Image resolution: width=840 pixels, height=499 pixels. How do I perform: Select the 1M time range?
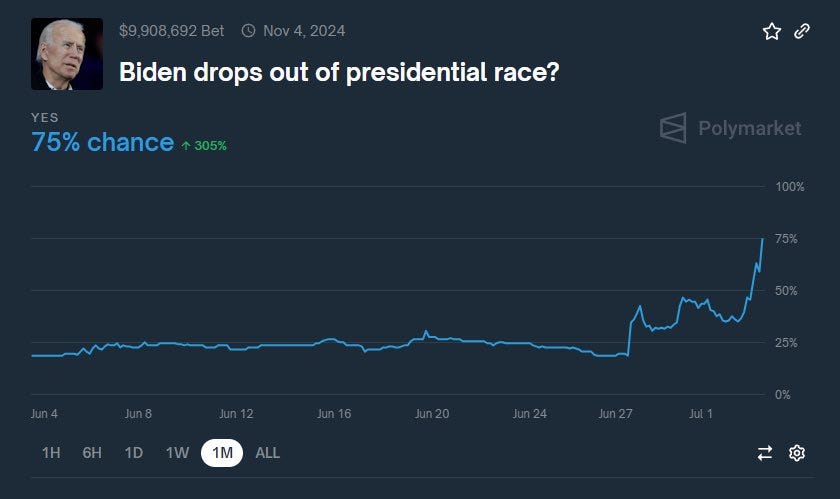[222, 453]
